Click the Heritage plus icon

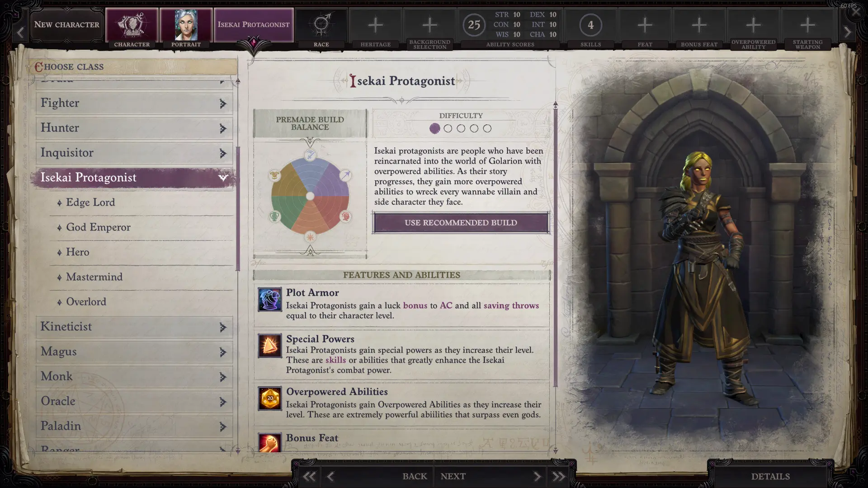pos(375,25)
